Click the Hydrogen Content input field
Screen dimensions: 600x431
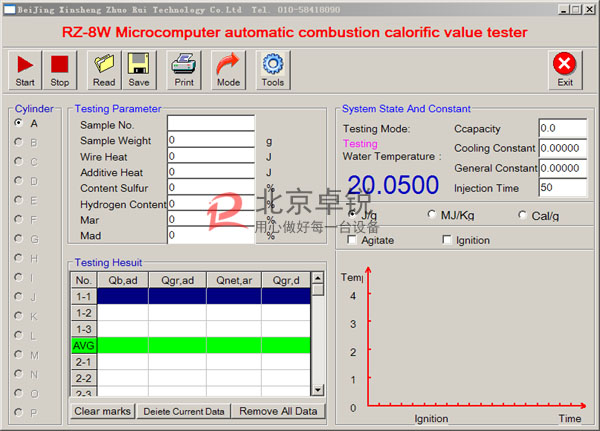(x=211, y=203)
